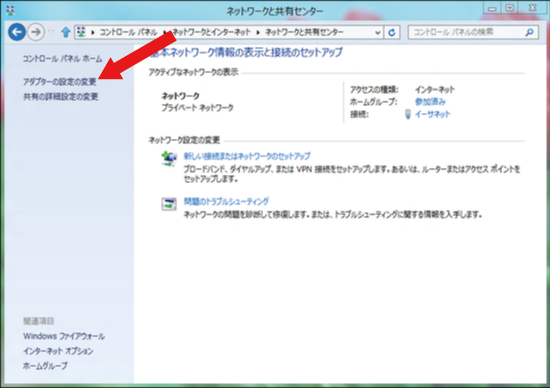Click the Forward navigation arrow button
550x388 pixels.
point(36,32)
